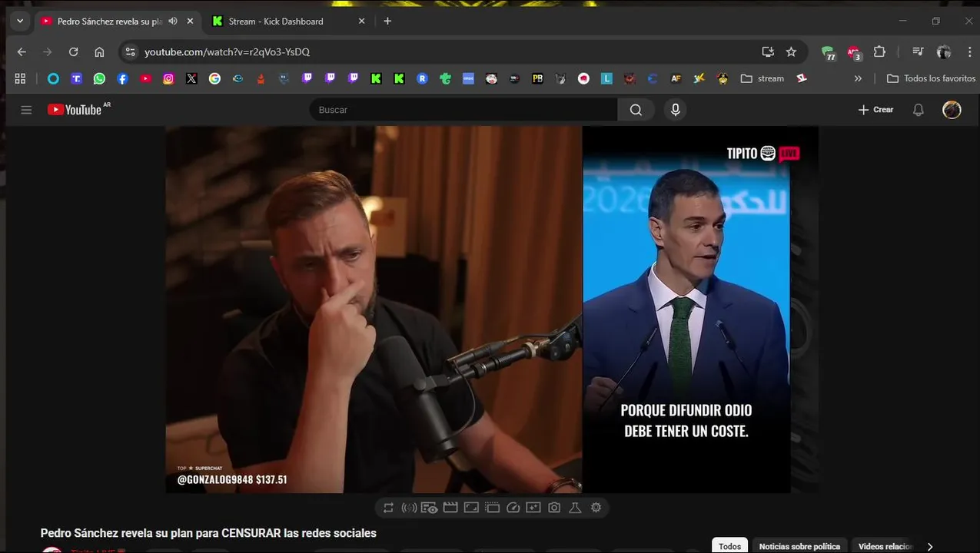Open the Google bookmark
Image resolution: width=980 pixels, height=553 pixels.
[214, 78]
